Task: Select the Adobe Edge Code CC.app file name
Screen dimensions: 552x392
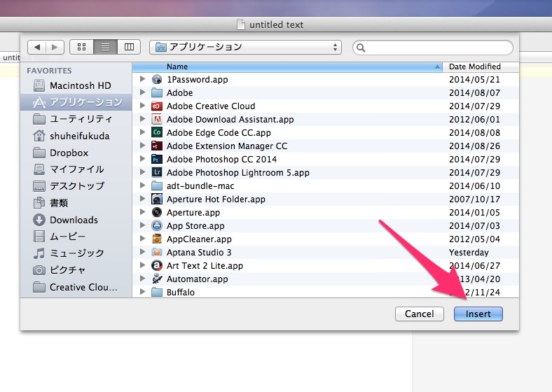Action: point(219,133)
